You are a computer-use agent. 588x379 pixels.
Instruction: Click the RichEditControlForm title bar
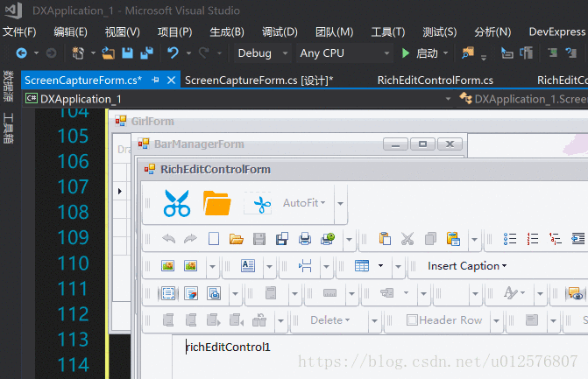364,169
